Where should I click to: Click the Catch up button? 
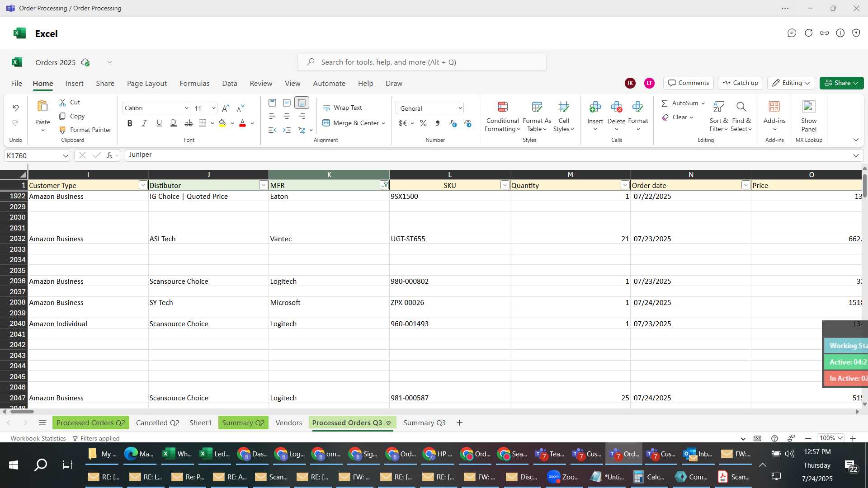click(x=740, y=83)
